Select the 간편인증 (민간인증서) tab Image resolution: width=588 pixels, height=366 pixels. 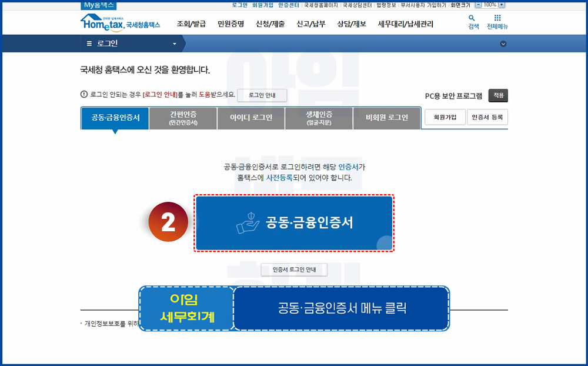pos(183,118)
